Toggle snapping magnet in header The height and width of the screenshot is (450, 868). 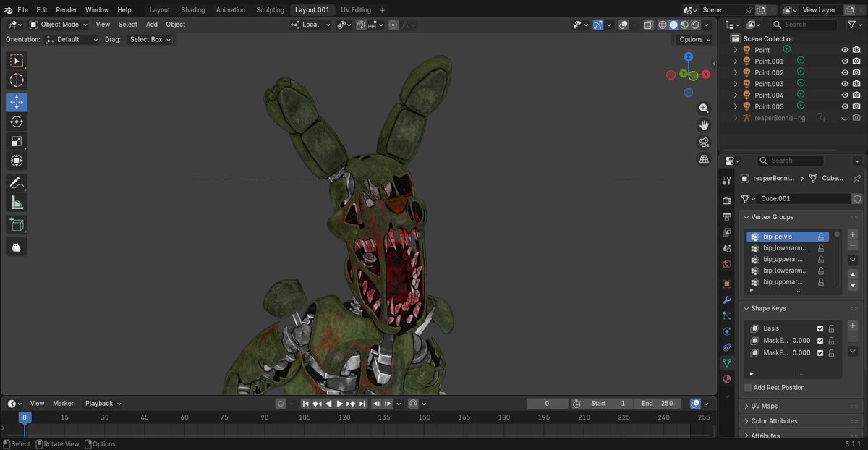tap(360, 25)
